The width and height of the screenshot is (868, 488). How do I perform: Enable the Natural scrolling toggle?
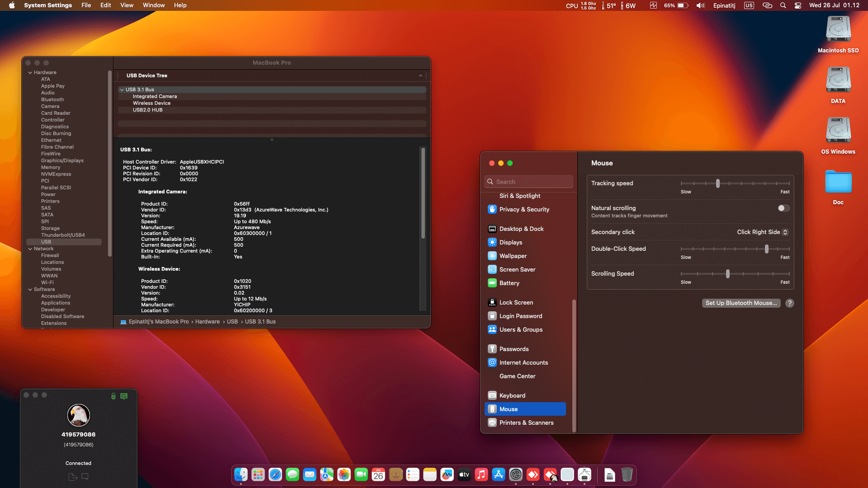783,208
